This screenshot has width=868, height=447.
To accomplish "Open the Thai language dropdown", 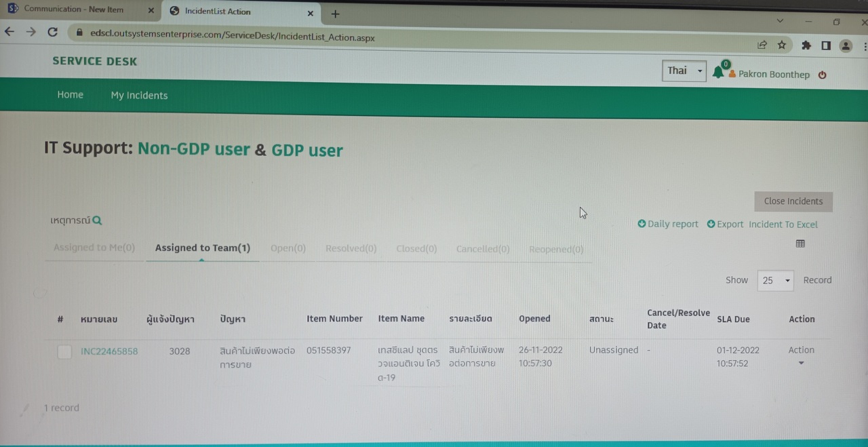I will [684, 71].
